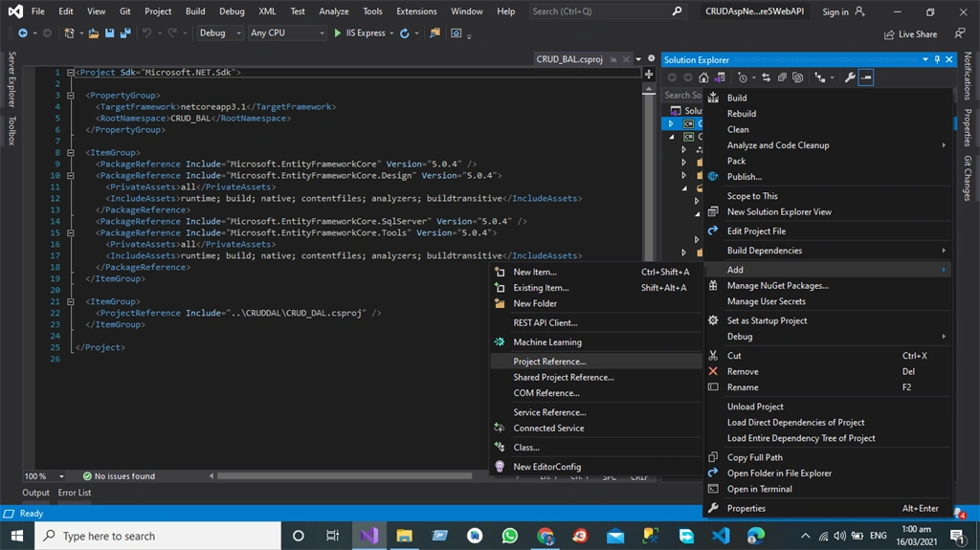Click the Sign in link
The width and height of the screenshot is (980, 550).
pyautogui.click(x=835, y=11)
